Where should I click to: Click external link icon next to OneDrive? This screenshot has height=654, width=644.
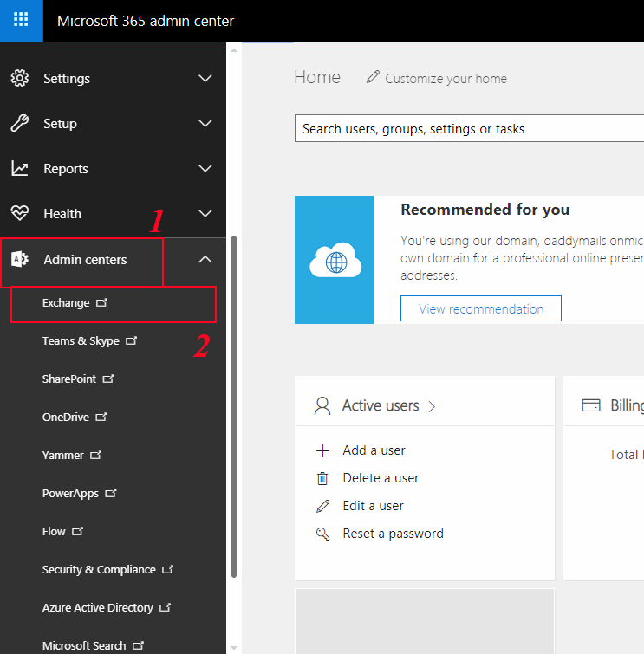pyautogui.click(x=101, y=417)
